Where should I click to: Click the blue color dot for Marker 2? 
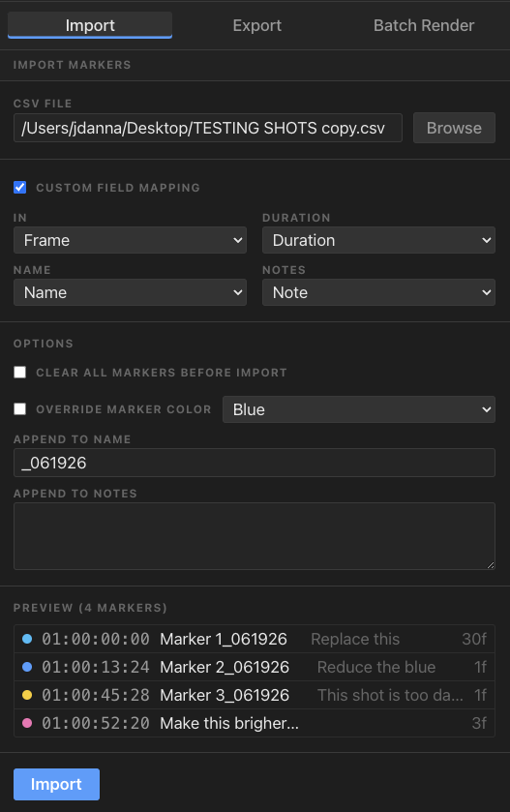click(27, 667)
